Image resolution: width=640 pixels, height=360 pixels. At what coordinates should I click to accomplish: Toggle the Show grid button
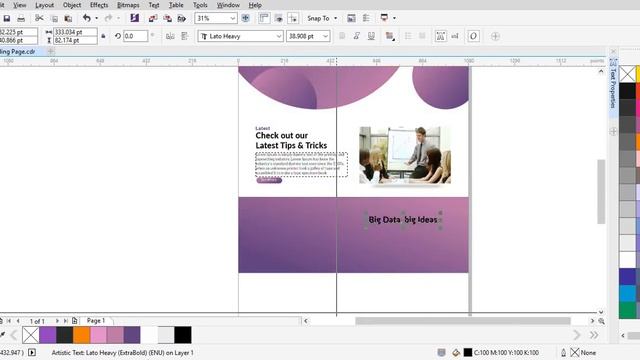(x=279, y=18)
